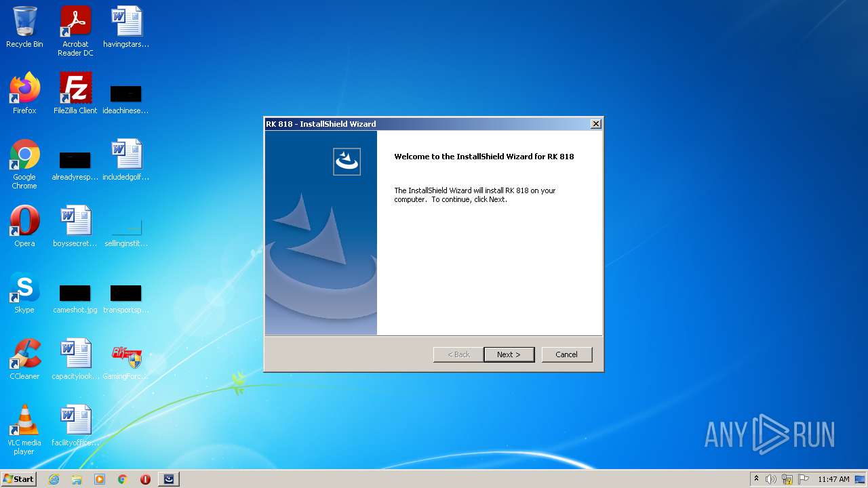Launch VLC media player shortcut

[x=24, y=430]
